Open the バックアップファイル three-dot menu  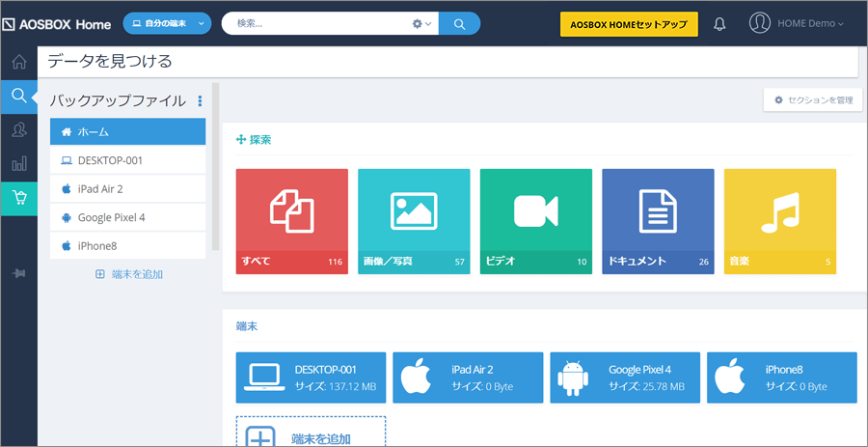(x=200, y=100)
